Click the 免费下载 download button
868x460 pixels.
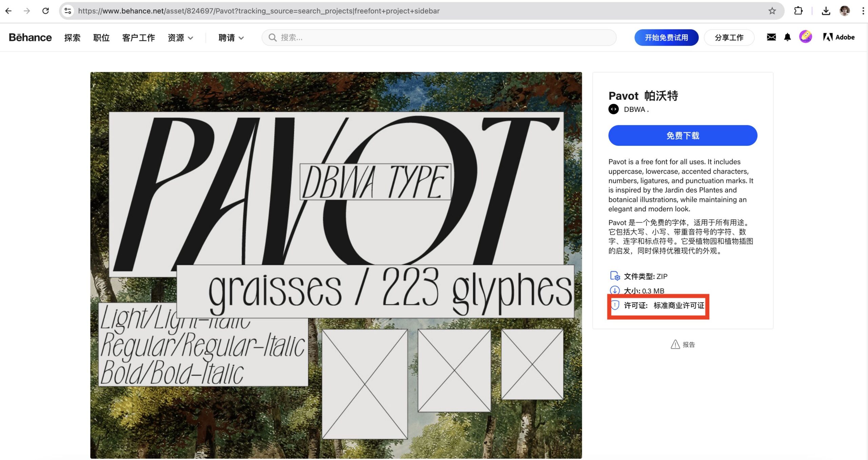point(683,135)
